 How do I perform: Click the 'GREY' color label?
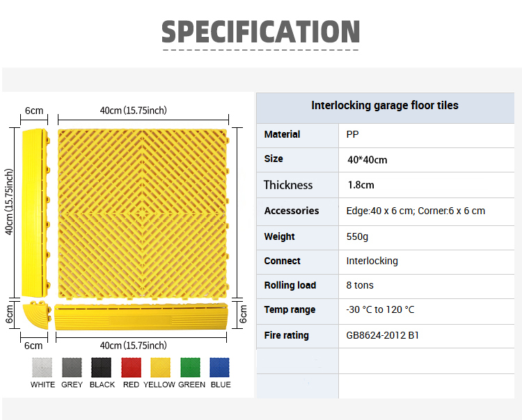coord(72,385)
